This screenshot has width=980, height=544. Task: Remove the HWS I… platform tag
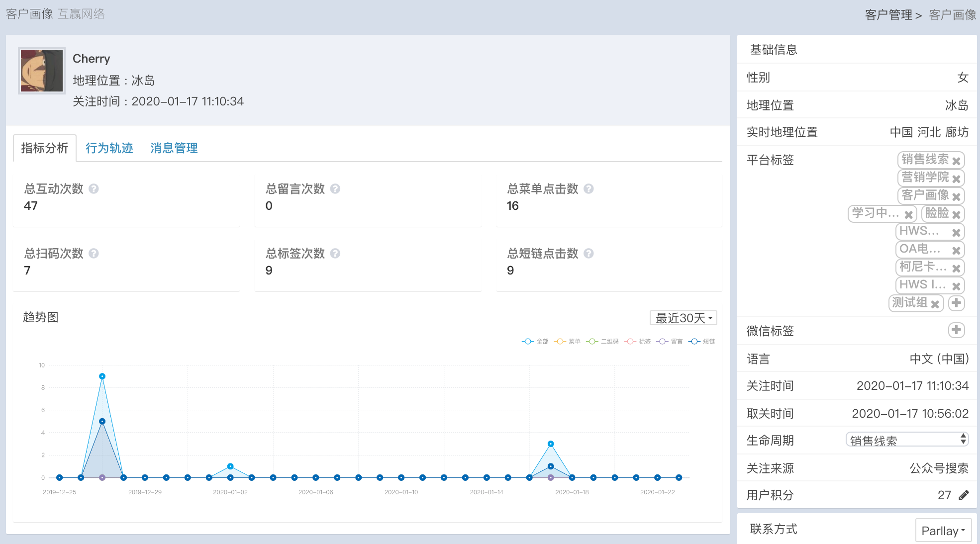click(x=956, y=286)
